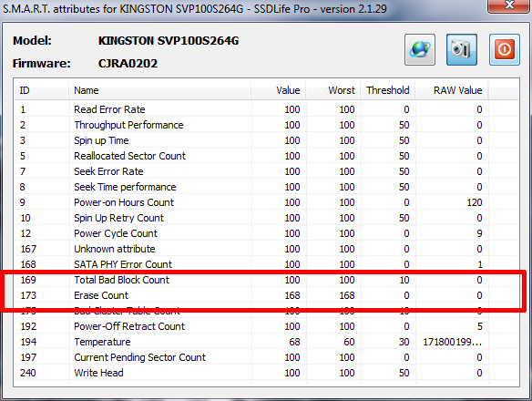This screenshot has height=401, width=532.
Task: Select the Read Error Rate row
Action: click(x=266, y=109)
